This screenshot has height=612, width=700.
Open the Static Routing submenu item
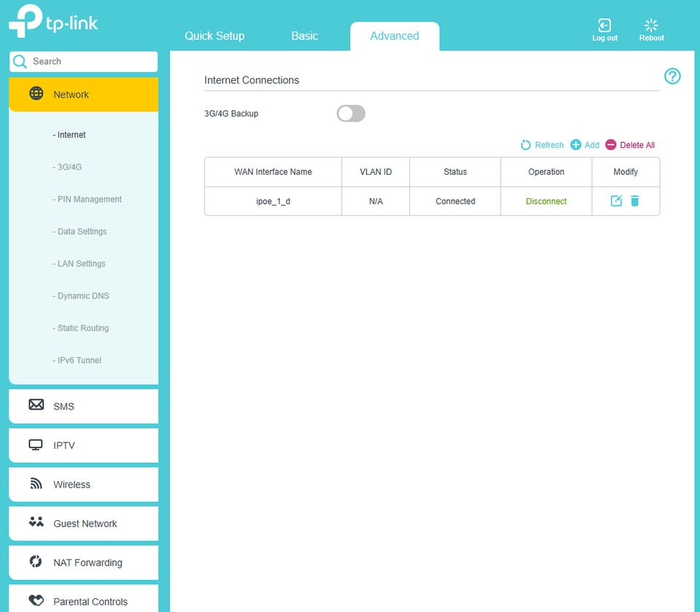[x=81, y=328]
